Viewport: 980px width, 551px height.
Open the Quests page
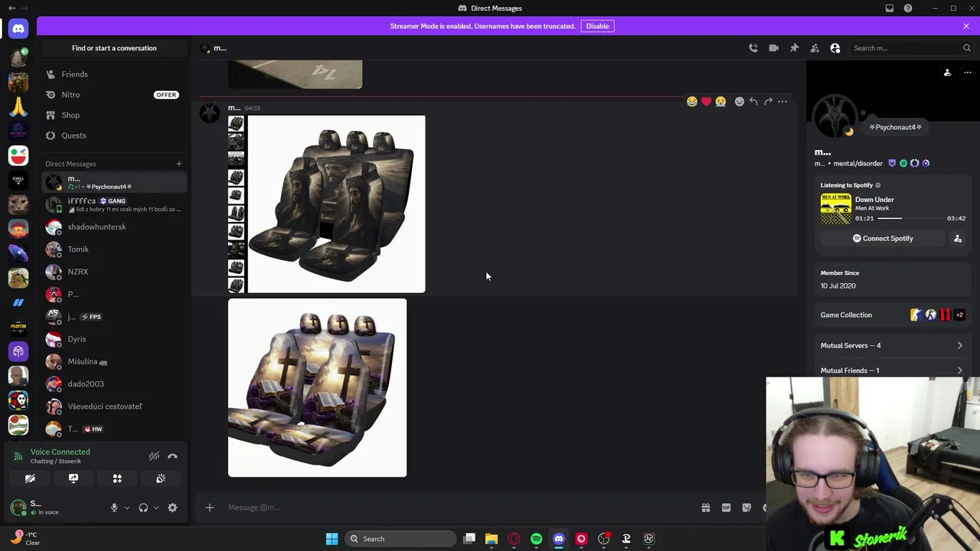[x=114, y=135]
